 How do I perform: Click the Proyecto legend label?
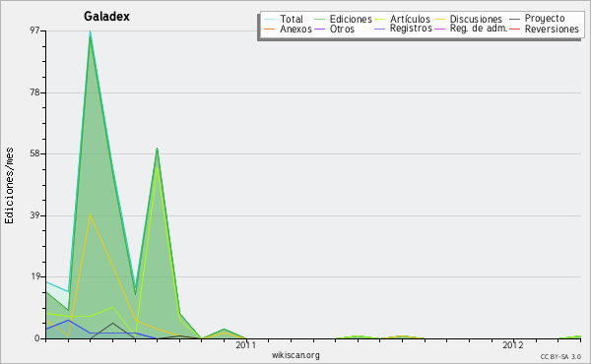pyautogui.click(x=545, y=19)
